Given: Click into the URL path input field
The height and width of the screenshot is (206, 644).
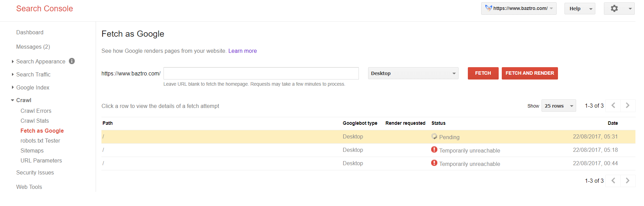Looking at the screenshot, I should [261, 73].
